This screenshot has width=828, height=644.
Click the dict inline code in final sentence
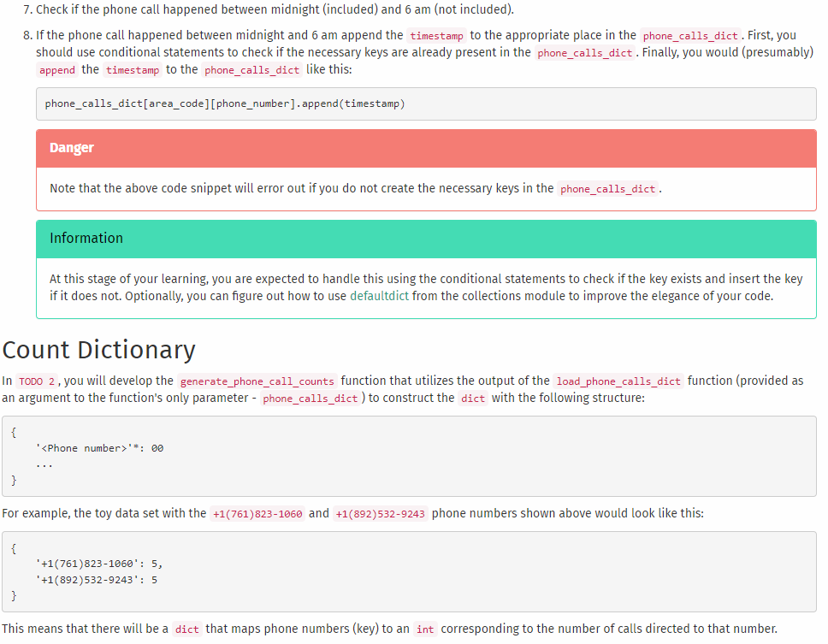pyautogui.click(x=186, y=629)
